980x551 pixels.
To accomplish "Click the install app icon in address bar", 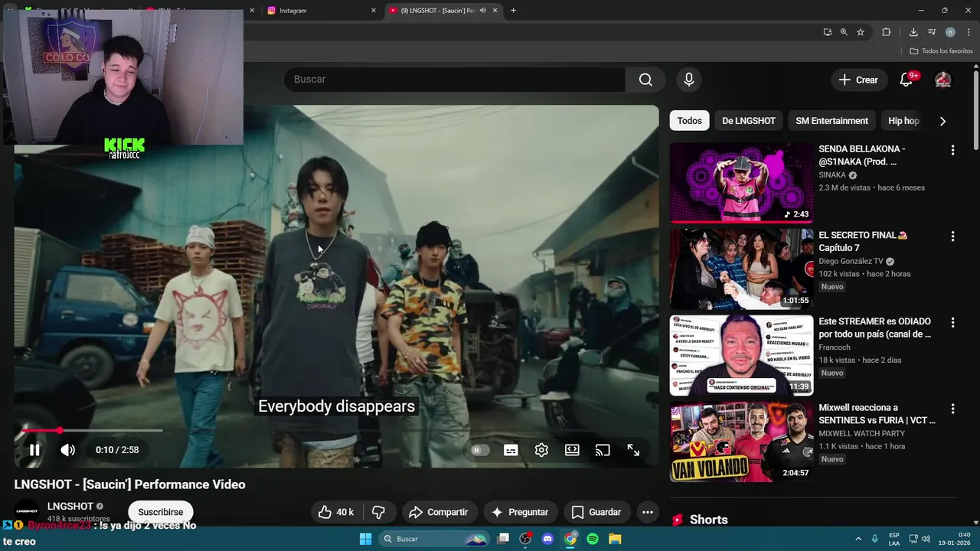I will pos(828,32).
